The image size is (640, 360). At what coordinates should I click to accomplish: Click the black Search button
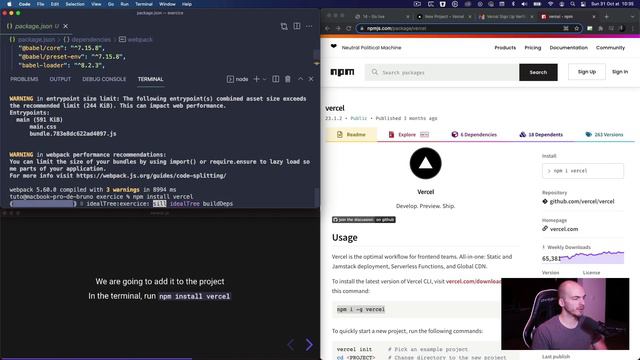538,72
